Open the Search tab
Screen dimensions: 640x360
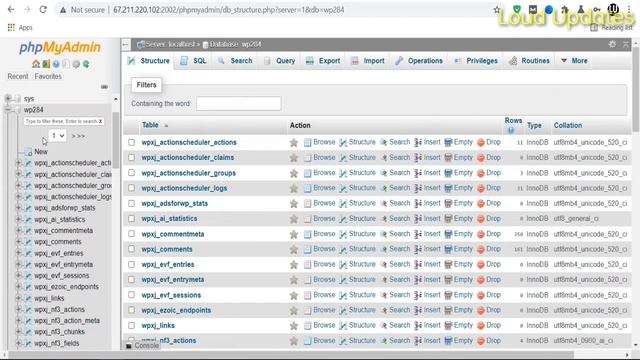tap(236, 61)
